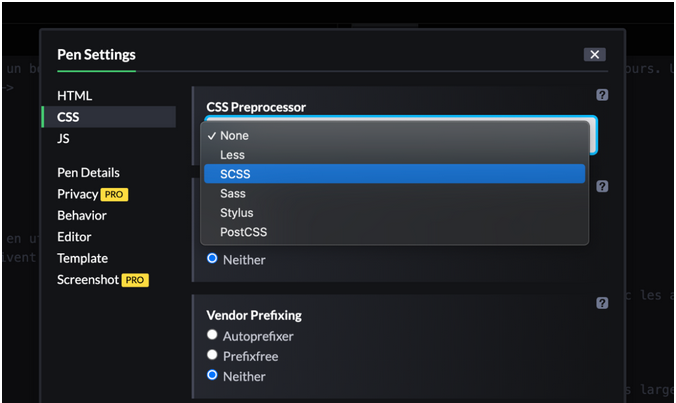Open the Editor settings tab
Image resolution: width=676 pixels, height=403 pixels.
[74, 237]
